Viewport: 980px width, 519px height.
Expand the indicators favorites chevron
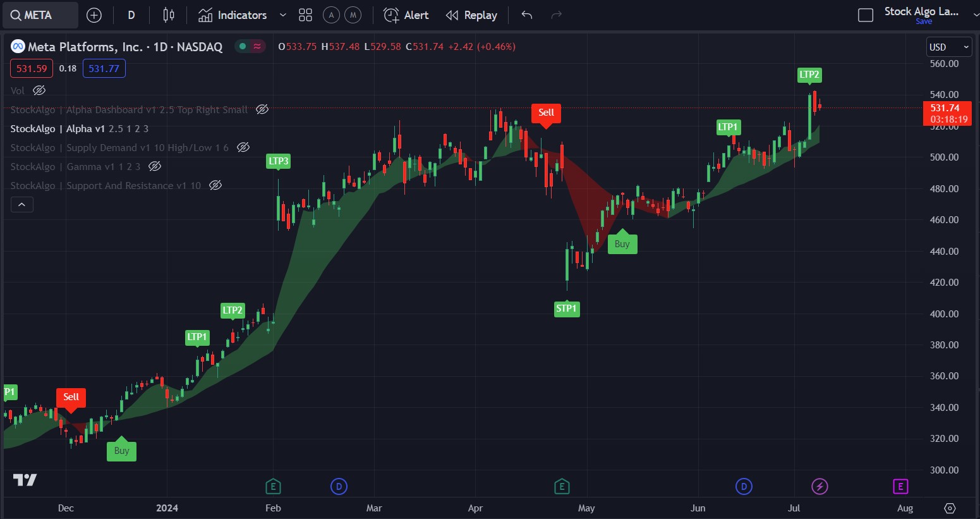click(282, 15)
